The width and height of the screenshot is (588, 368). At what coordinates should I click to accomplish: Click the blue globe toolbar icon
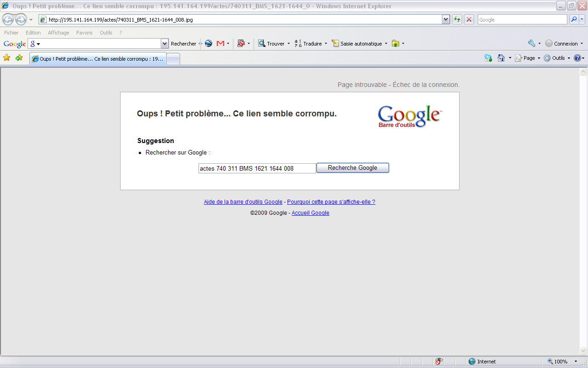pos(209,44)
